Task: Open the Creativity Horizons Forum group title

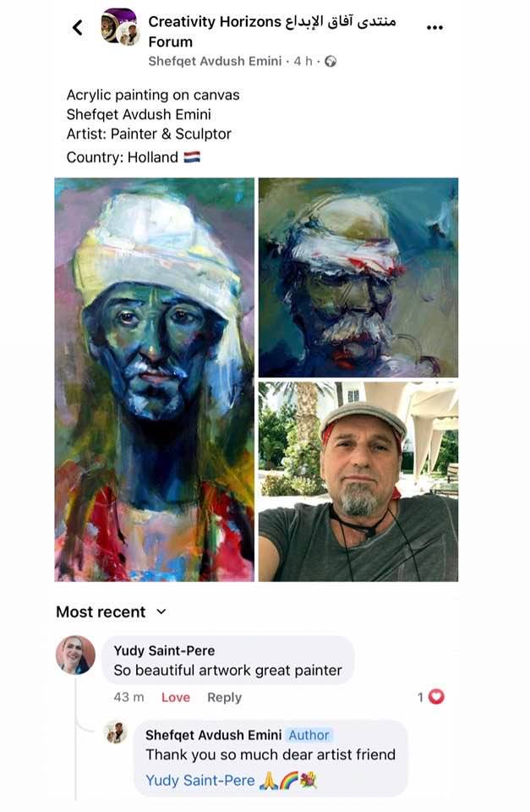Action: pos(271,31)
